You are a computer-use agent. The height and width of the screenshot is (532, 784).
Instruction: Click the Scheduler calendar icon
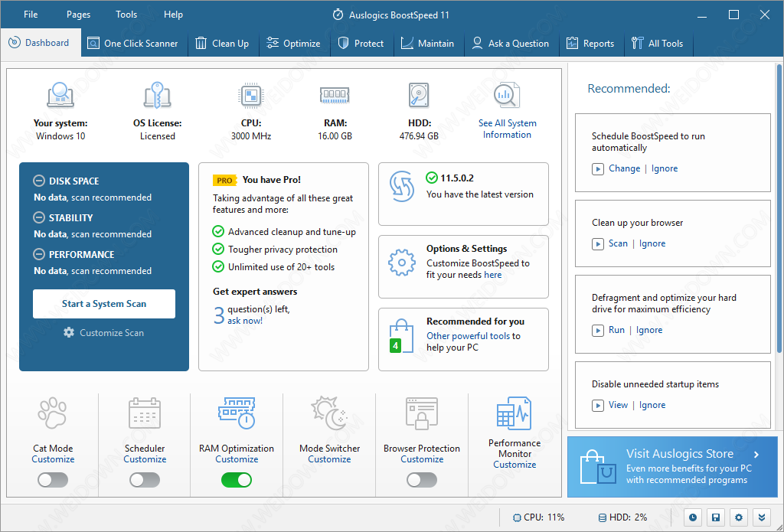tap(145, 413)
